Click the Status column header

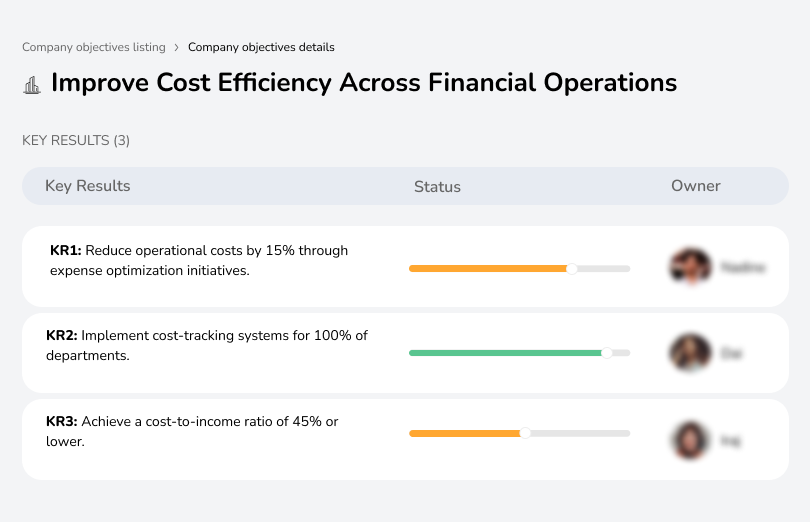[x=437, y=187]
